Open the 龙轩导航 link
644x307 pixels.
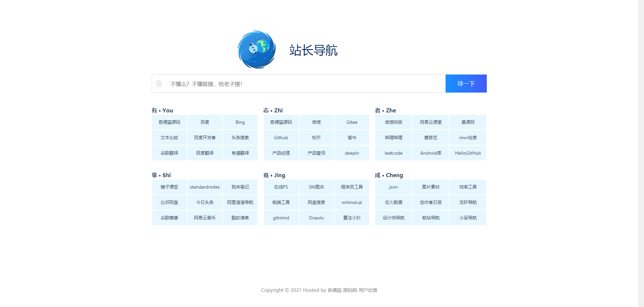pyautogui.click(x=468, y=202)
